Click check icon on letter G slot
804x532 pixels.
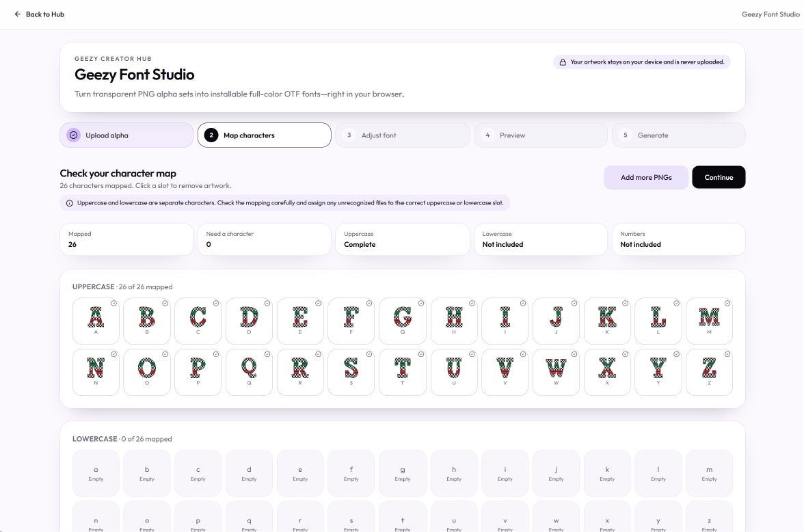click(x=421, y=303)
